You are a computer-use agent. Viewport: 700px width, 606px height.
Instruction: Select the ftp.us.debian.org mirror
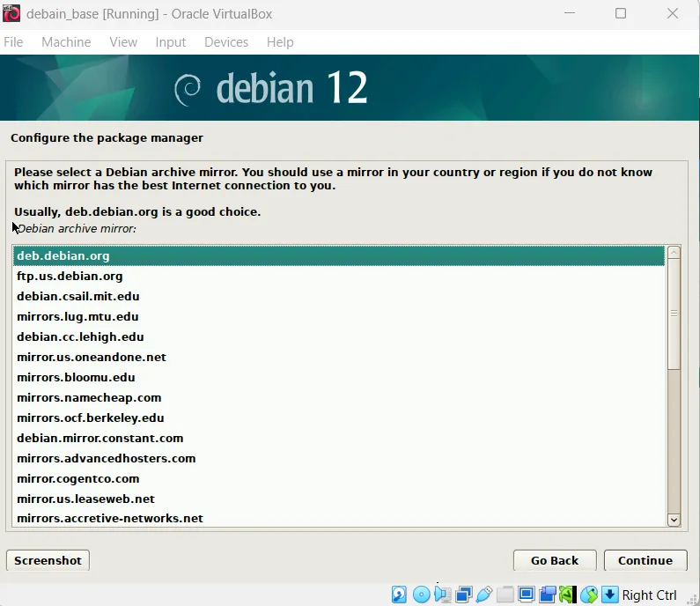point(338,276)
